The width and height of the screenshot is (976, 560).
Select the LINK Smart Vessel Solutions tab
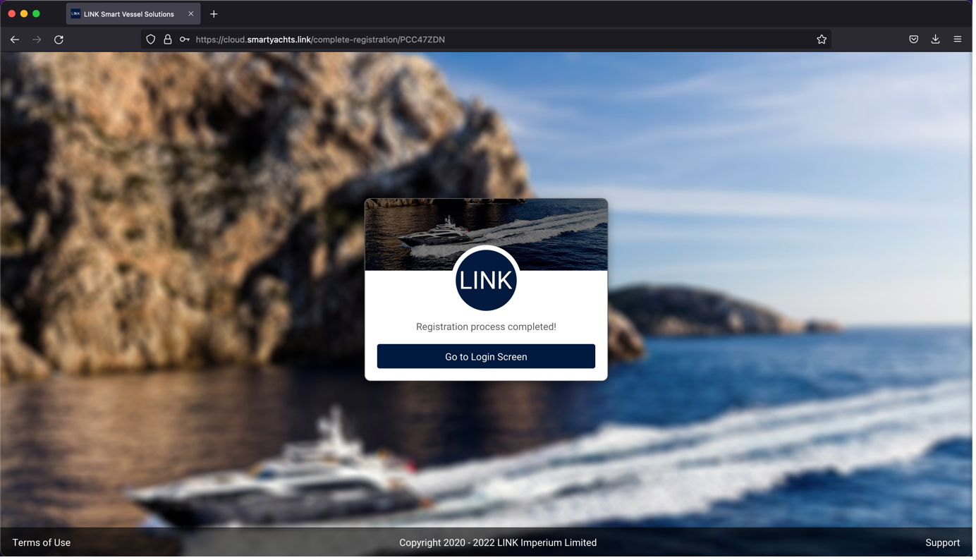134,14
